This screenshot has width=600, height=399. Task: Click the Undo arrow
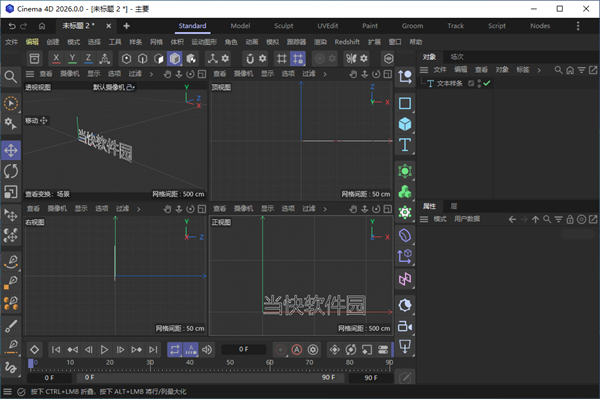(12, 26)
